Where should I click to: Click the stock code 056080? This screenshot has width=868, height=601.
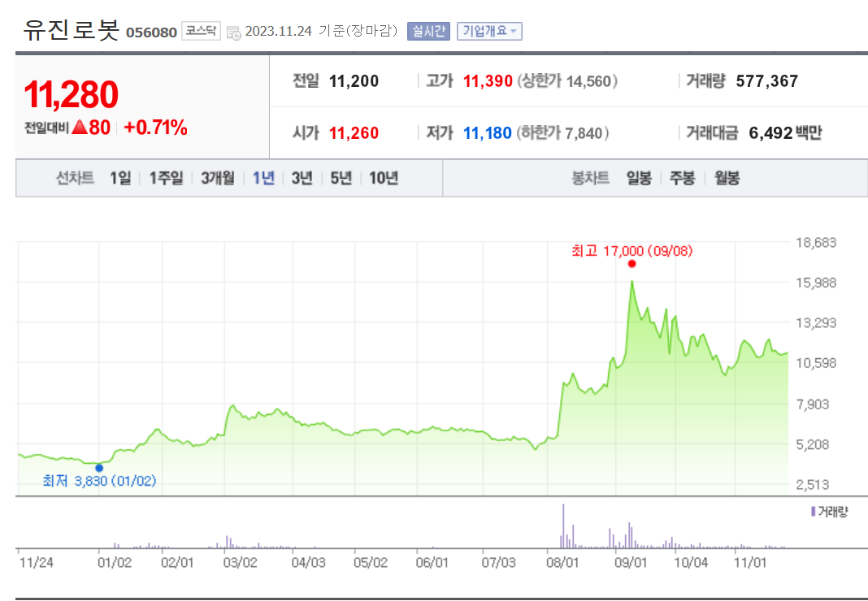click(151, 32)
